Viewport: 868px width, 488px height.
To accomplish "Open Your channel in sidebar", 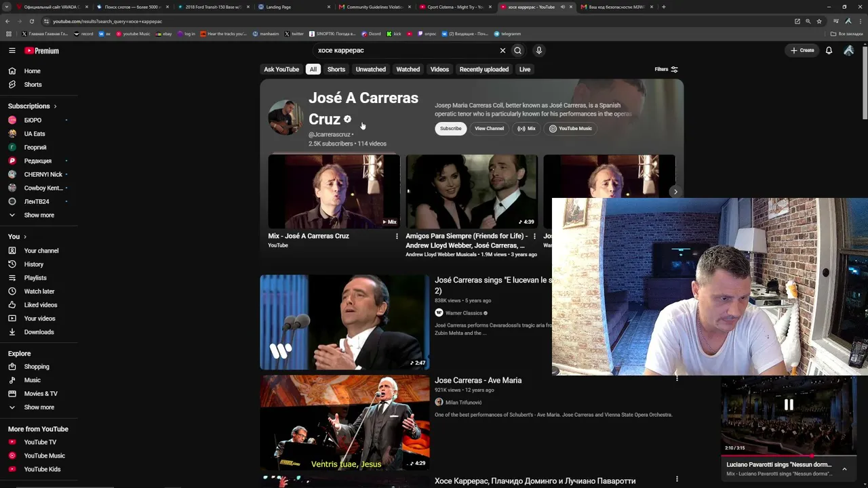I will coord(41,251).
